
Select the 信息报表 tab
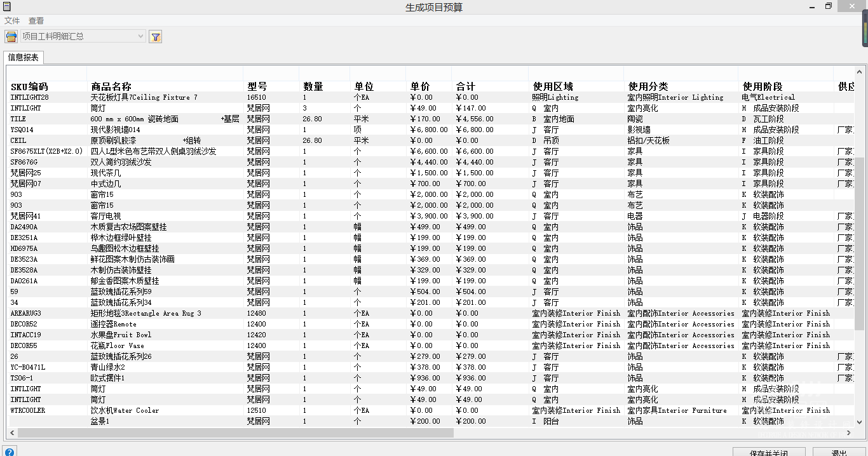[x=24, y=58]
